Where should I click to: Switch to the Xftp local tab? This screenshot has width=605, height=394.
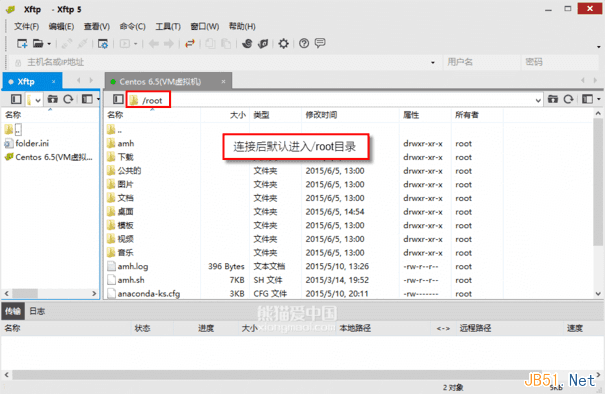tap(32, 81)
